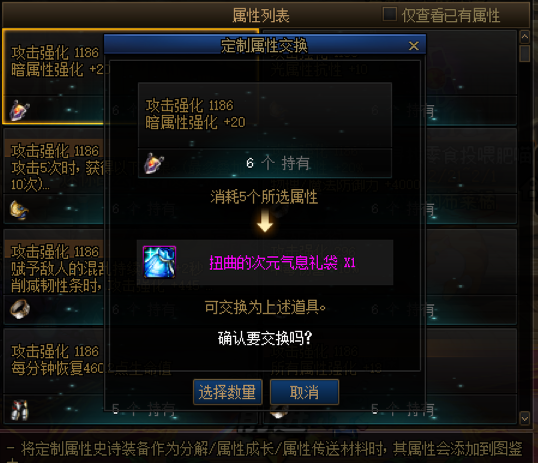This screenshot has width=538, height=463.
Task: Select the ring item icon
Action: click(x=20, y=309)
